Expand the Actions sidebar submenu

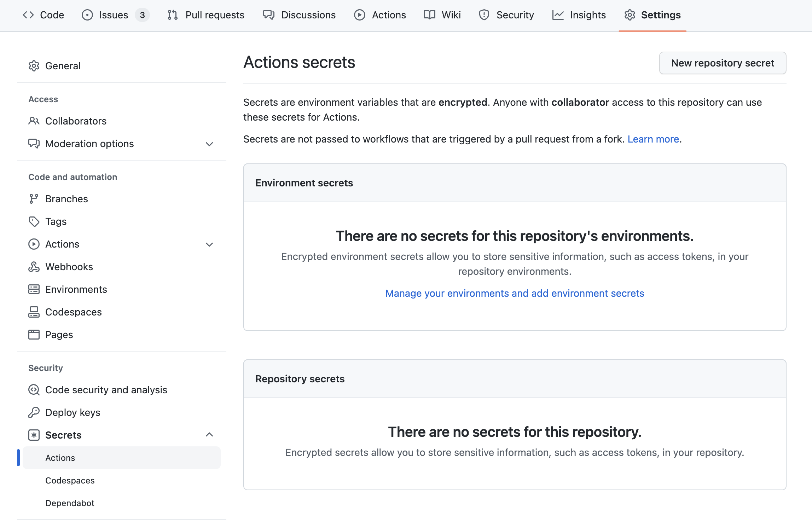(209, 244)
